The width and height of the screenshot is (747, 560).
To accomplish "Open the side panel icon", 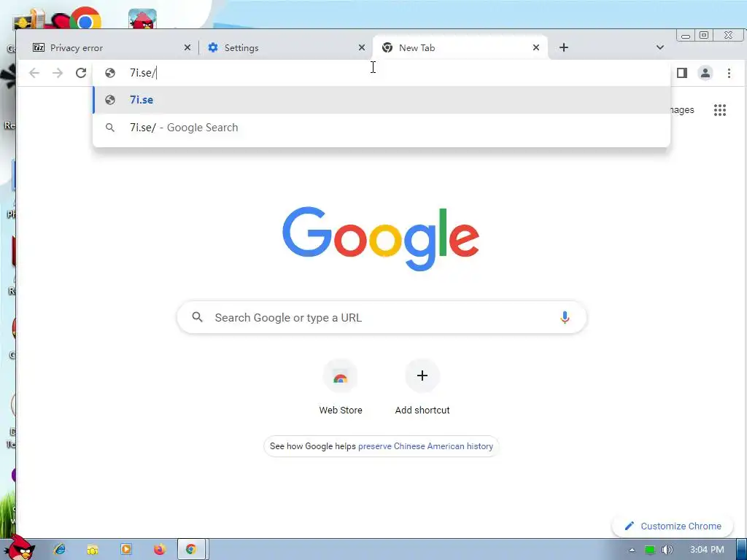I will tap(682, 73).
